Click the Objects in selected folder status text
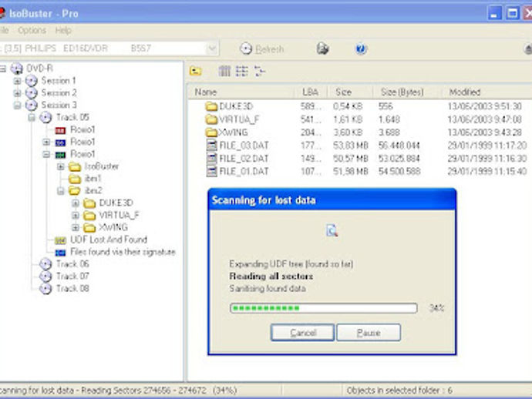Image resolution: width=532 pixels, height=399 pixels. coord(399,391)
